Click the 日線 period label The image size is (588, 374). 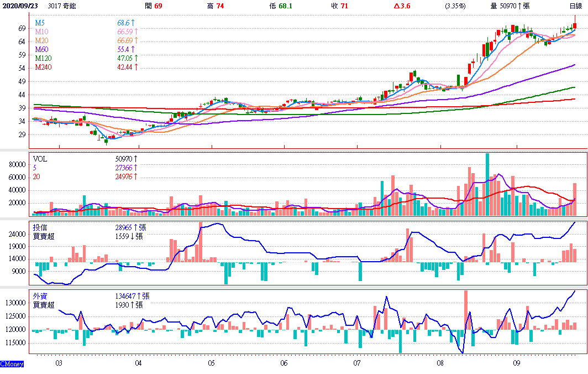[576, 6]
